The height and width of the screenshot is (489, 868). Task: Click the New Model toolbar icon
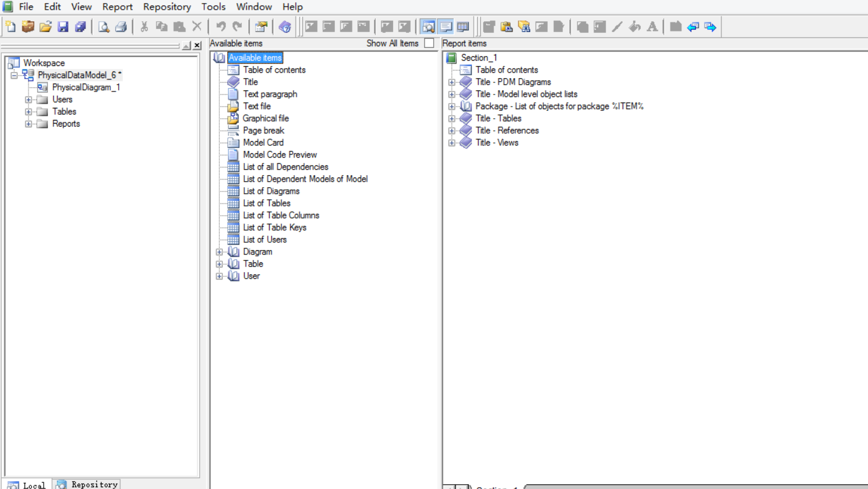point(11,27)
